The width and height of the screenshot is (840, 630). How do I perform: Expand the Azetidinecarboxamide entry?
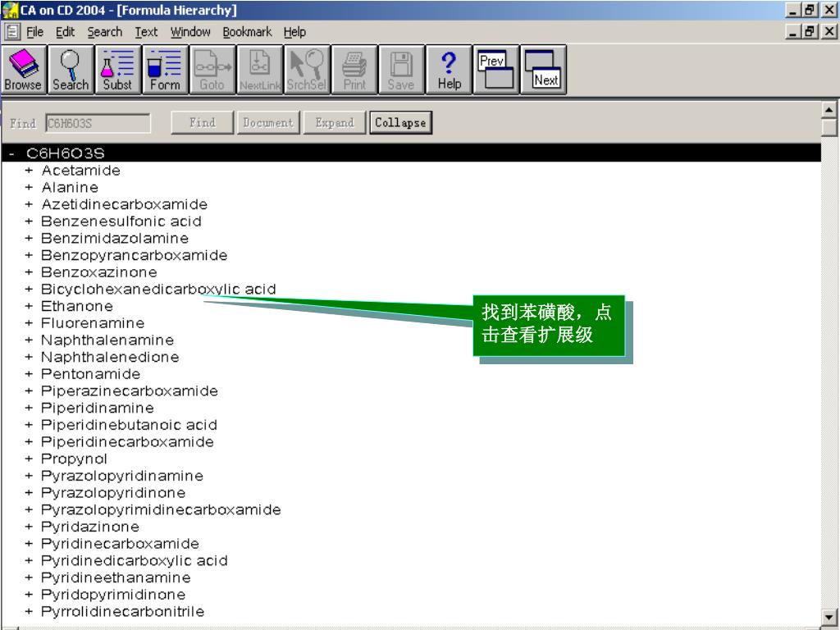pos(29,204)
